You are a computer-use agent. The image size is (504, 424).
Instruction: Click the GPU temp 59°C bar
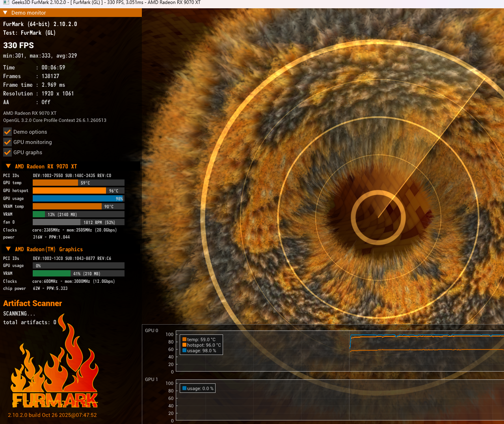pyautogui.click(x=78, y=183)
